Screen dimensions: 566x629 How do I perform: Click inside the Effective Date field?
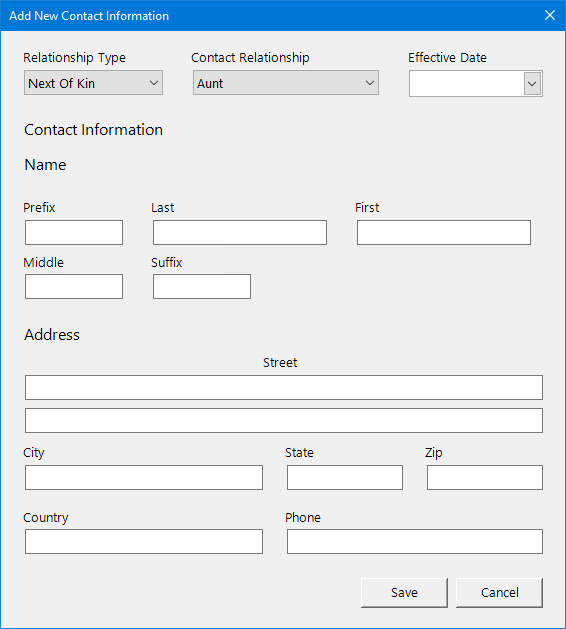pos(467,83)
